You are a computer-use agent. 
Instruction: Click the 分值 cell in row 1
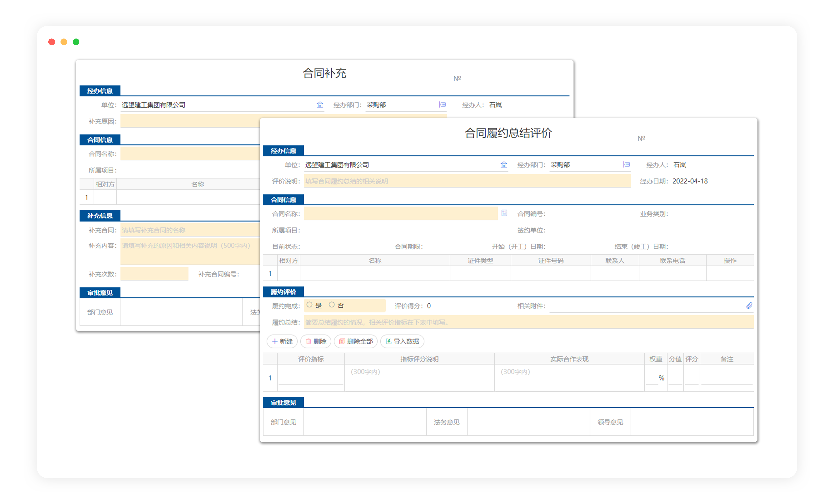click(x=675, y=378)
